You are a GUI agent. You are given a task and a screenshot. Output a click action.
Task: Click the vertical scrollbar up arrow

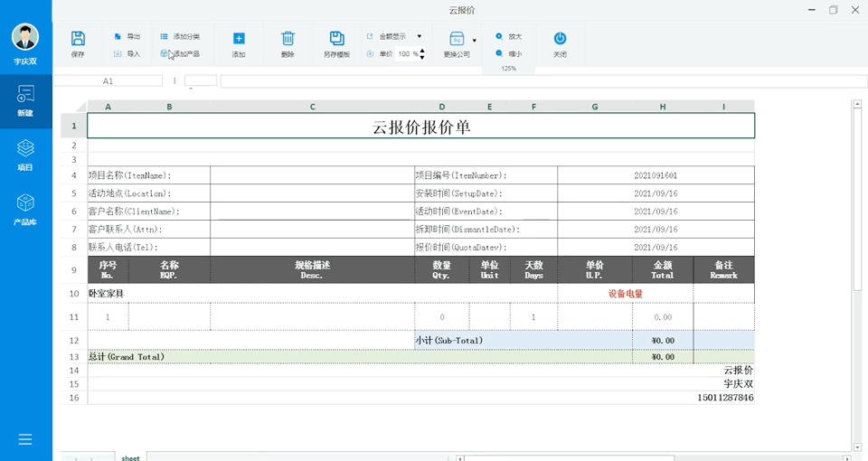857,104
